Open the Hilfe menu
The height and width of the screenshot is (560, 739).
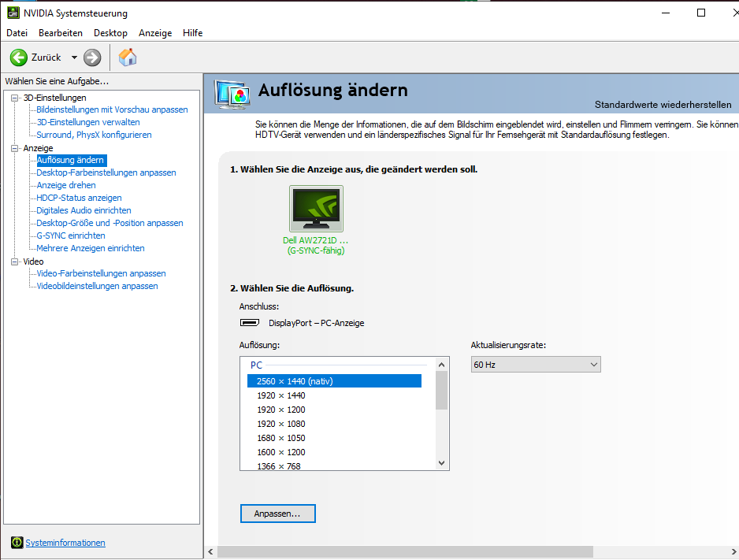(x=192, y=33)
